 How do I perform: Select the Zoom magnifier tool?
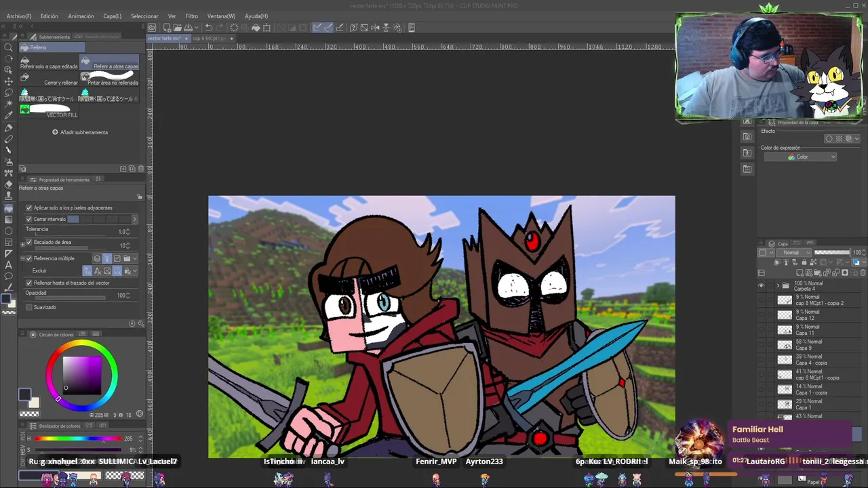pos(9,47)
